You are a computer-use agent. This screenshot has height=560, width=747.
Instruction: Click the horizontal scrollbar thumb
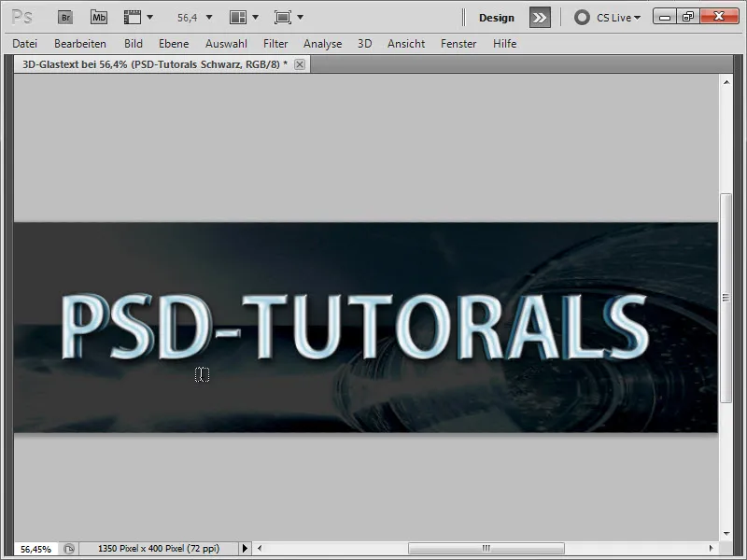pos(486,549)
